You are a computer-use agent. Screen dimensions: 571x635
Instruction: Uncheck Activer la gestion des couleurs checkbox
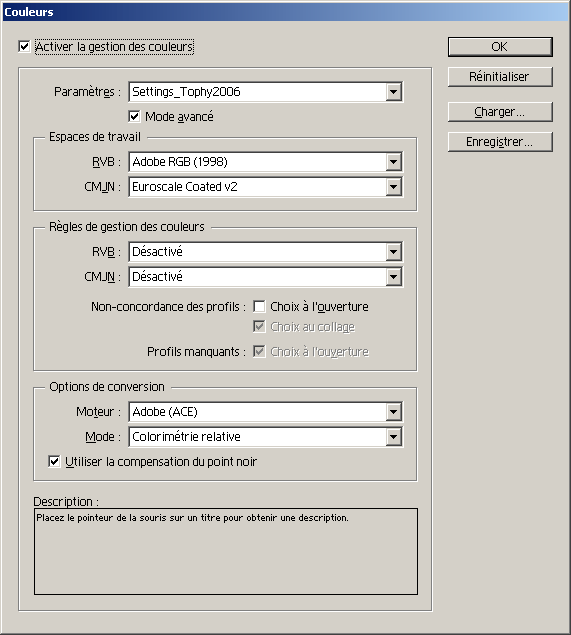24,47
